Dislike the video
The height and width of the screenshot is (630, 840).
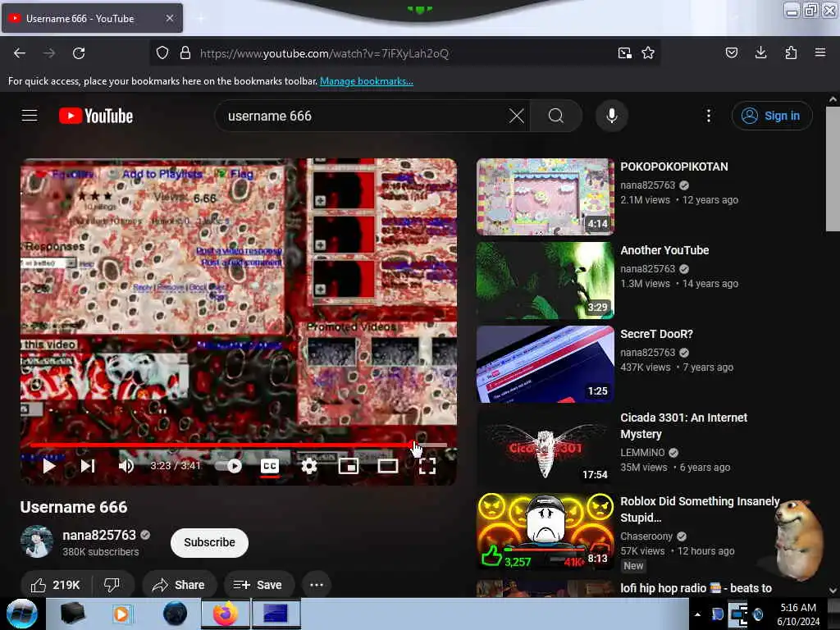coord(112,585)
